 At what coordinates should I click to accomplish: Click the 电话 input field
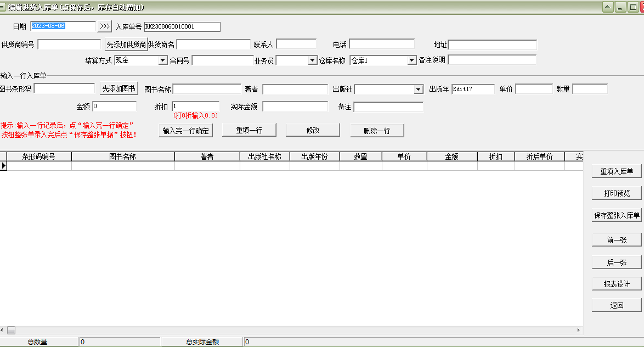click(382, 44)
